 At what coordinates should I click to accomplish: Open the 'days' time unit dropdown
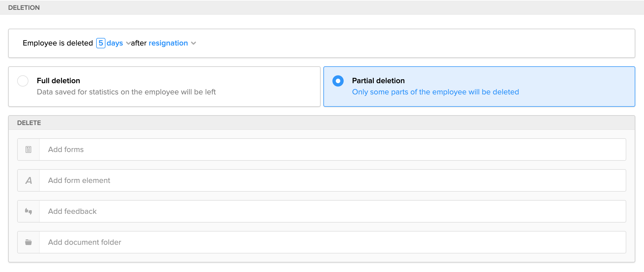[115, 43]
